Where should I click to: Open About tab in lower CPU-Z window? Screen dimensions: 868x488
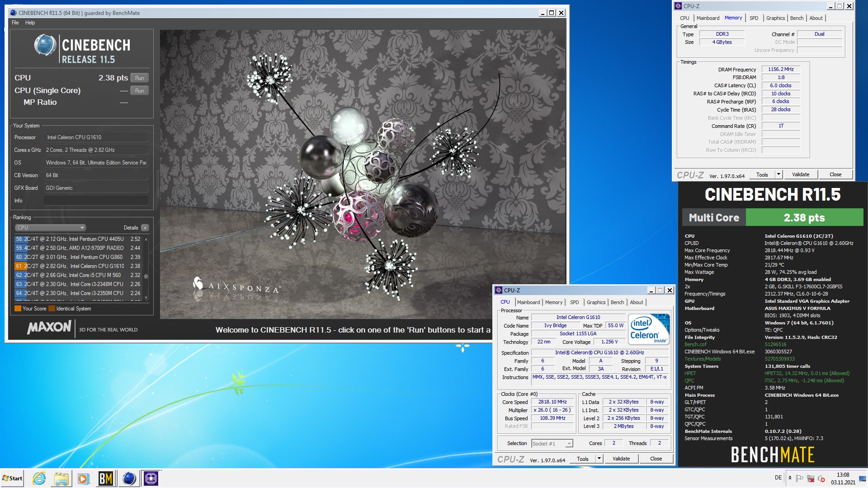(x=637, y=302)
